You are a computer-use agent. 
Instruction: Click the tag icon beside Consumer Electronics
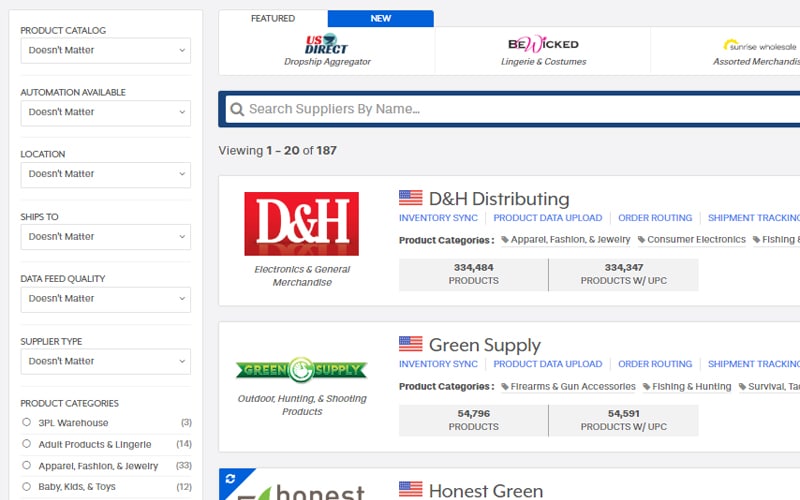[641, 240]
